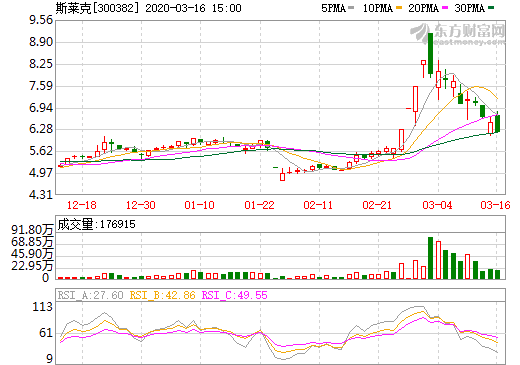Click the stock title 斯莱克[300382]
This screenshot has height=365, width=520.
point(97,8)
